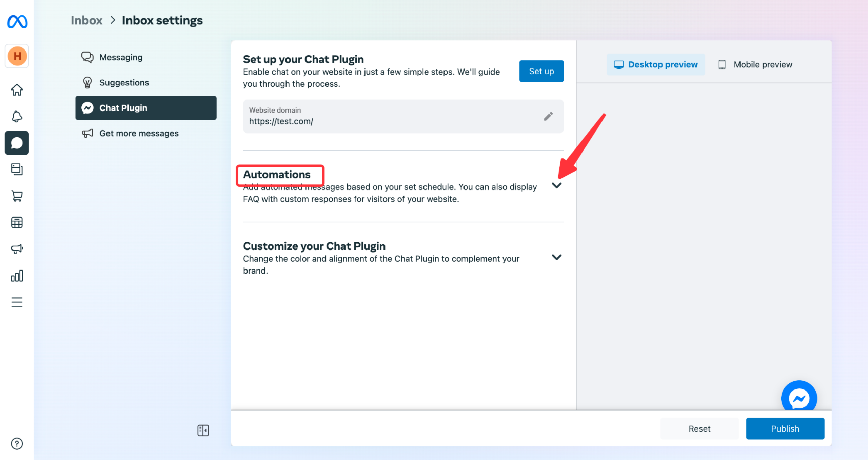Open the Notifications bell icon
This screenshot has height=460, width=868.
17,116
